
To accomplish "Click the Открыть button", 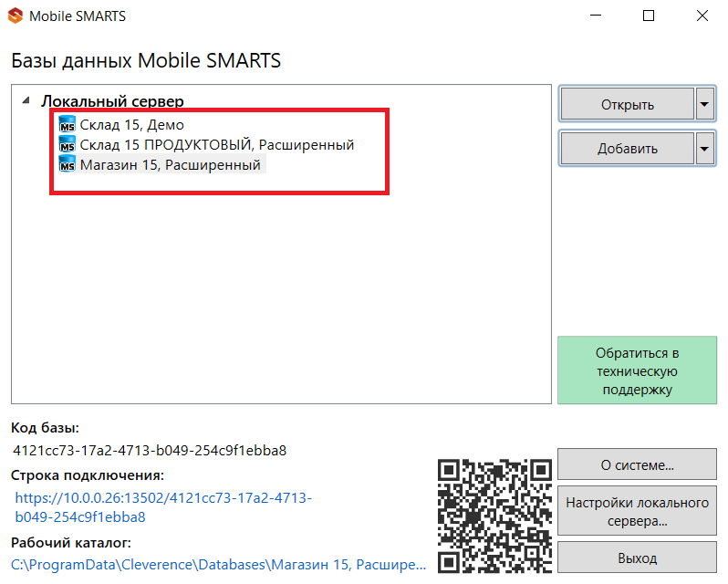I will coord(628,104).
